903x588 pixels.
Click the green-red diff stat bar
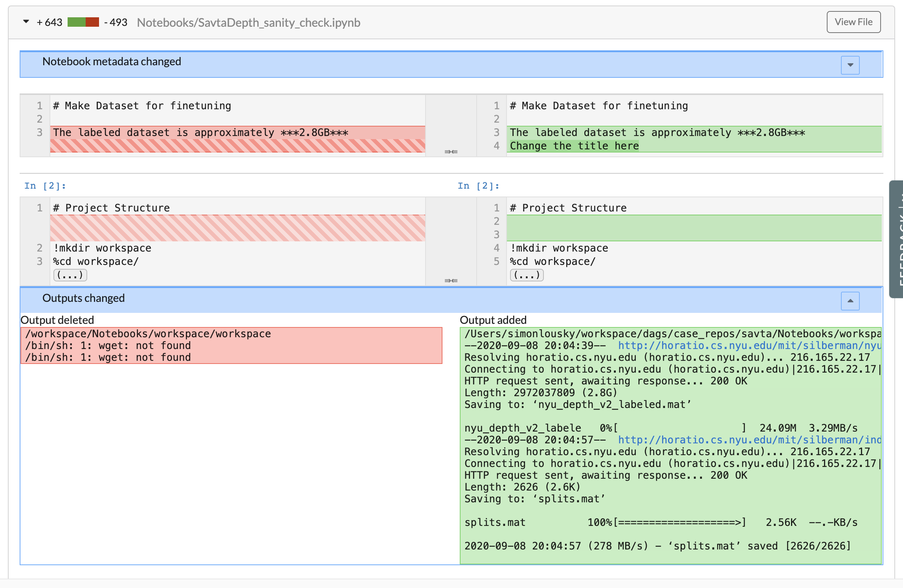83,22
